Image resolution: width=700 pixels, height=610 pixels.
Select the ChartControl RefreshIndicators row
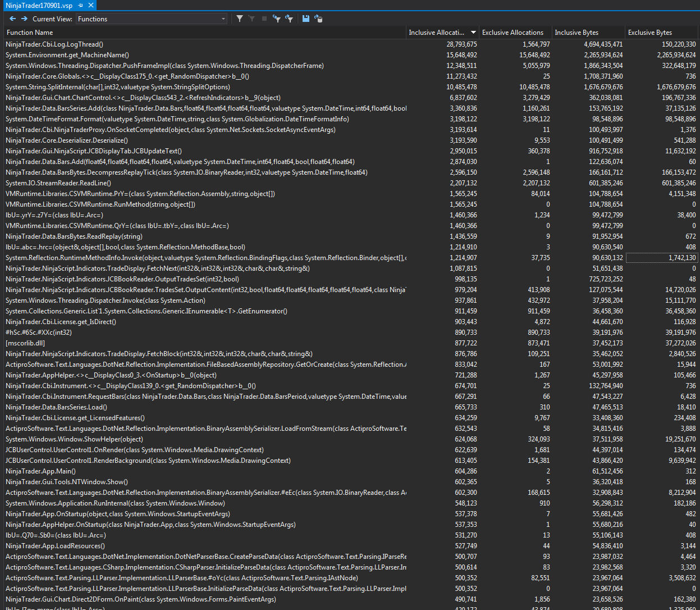[x=350, y=98]
